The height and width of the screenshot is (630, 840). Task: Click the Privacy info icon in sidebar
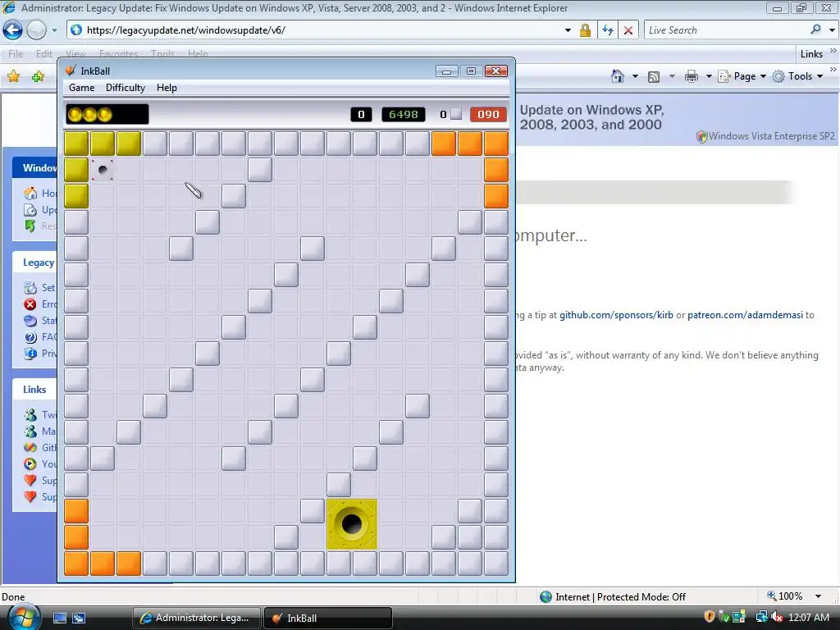click(x=30, y=354)
